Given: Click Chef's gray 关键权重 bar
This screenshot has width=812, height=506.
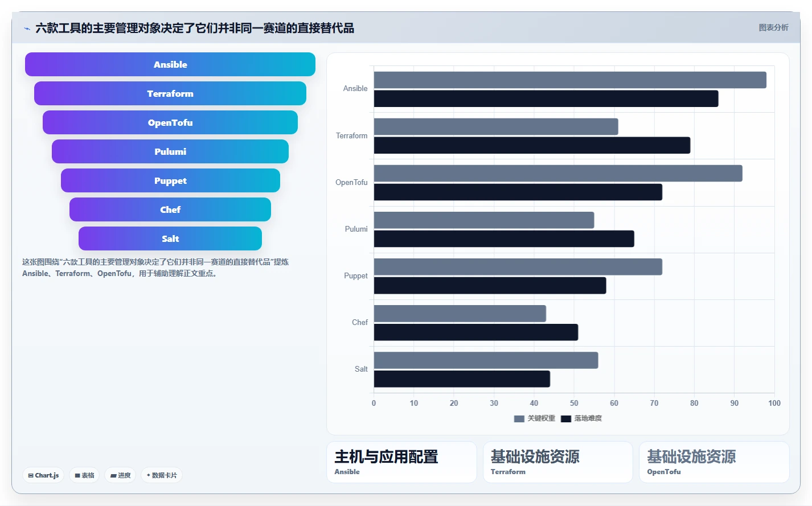Looking at the screenshot, I should (460, 314).
